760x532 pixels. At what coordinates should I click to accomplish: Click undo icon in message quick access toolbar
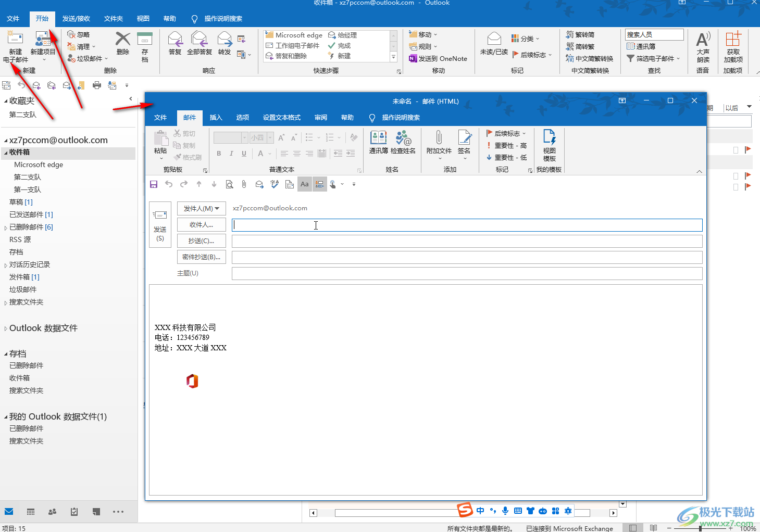coord(169,184)
